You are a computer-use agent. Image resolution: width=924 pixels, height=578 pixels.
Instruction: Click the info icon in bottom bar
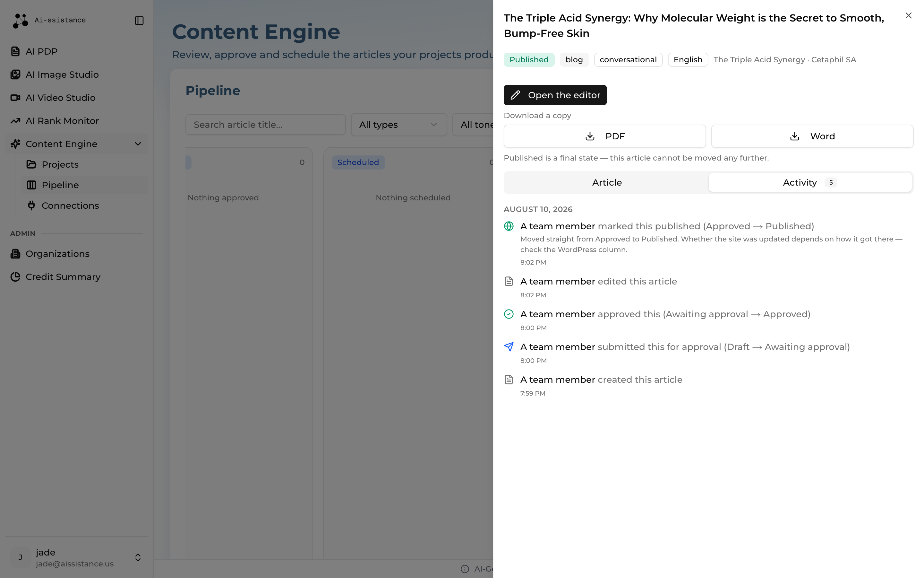(x=464, y=569)
